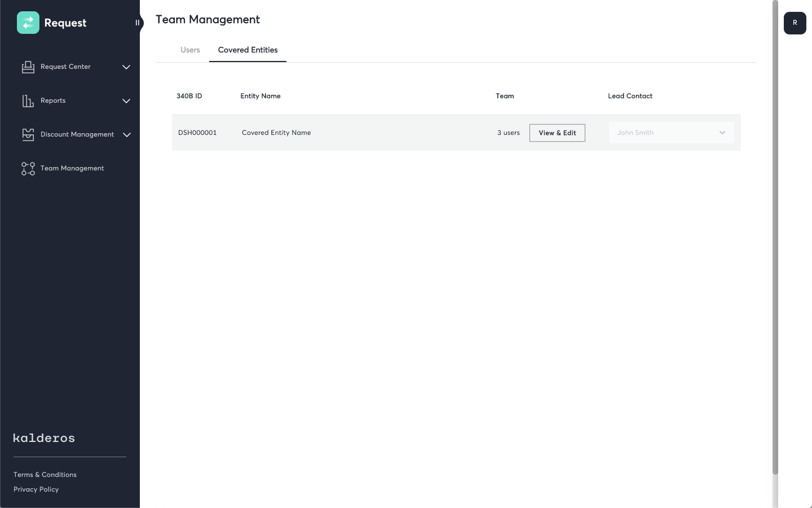Click the Lead Contact column header
The image size is (812, 508).
click(630, 96)
